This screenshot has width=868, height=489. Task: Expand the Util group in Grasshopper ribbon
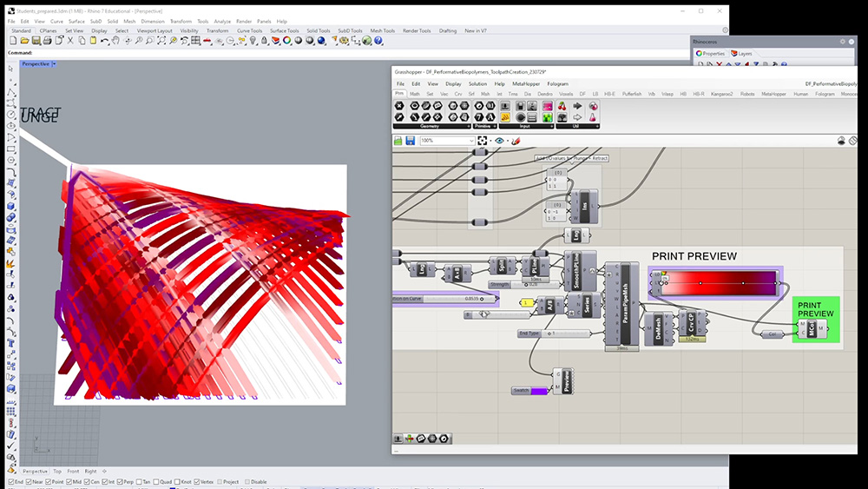pos(597,126)
